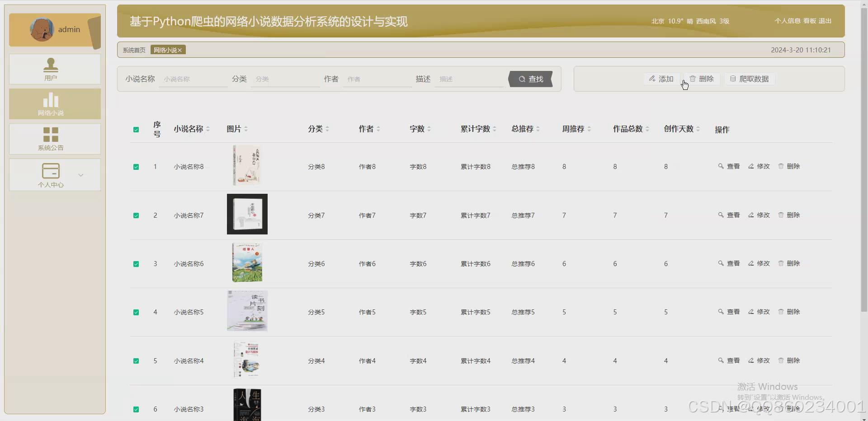Uncheck the checkbox for row 小说名称4
The image size is (868, 421).
pos(136,361)
